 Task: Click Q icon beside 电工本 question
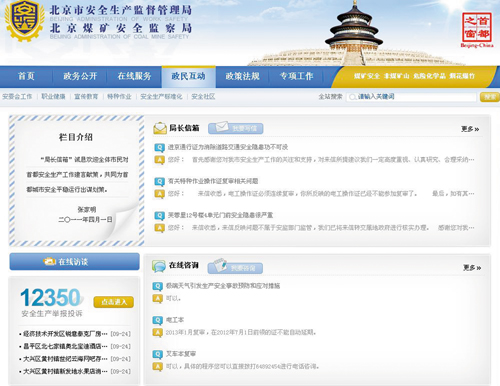tap(157, 320)
